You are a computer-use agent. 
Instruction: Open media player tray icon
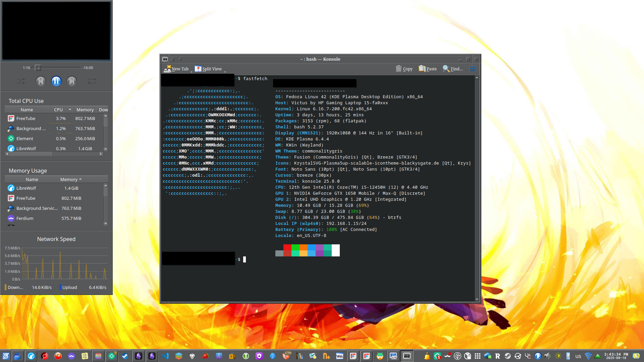pos(538,356)
